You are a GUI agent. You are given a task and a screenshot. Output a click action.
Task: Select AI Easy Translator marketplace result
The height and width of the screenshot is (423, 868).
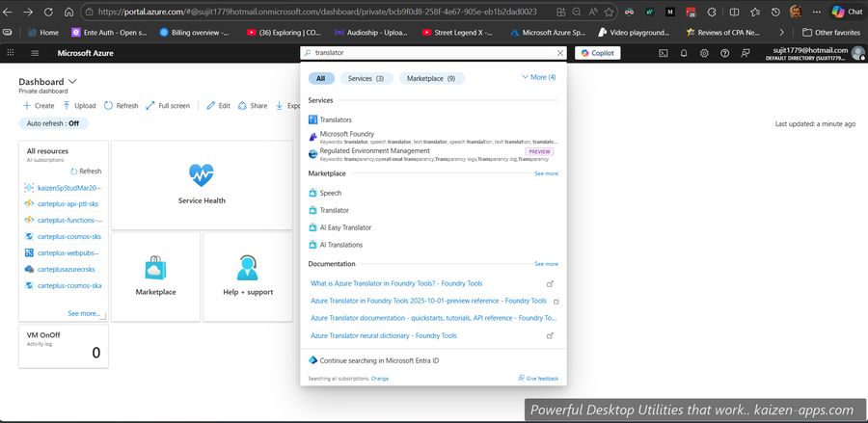pyautogui.click(x=345, y=227)
